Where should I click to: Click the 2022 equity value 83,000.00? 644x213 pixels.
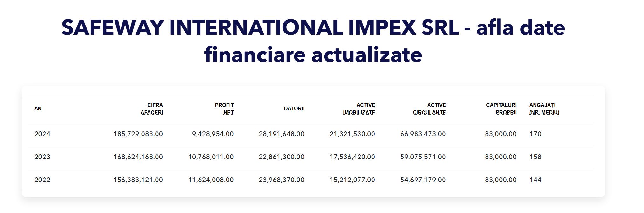pyautogui.click(x=500, y=180)
